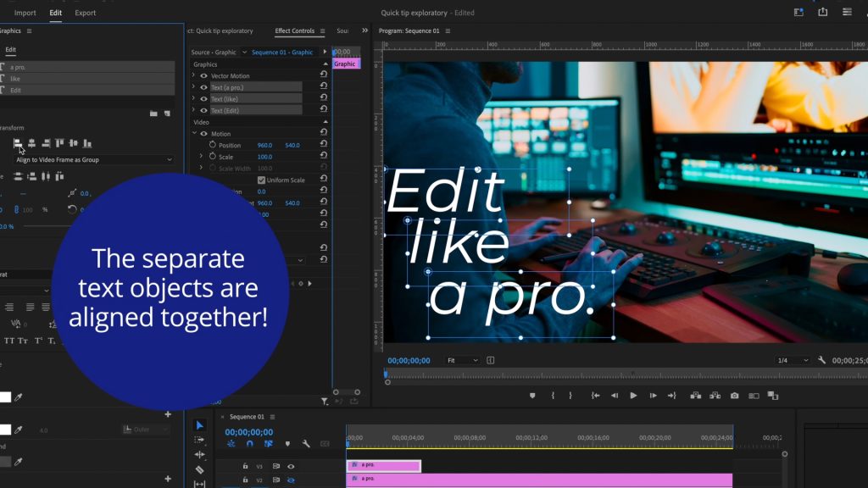
Task: Open timeline display settings with the wrench icon
Action: pos(306,444)
